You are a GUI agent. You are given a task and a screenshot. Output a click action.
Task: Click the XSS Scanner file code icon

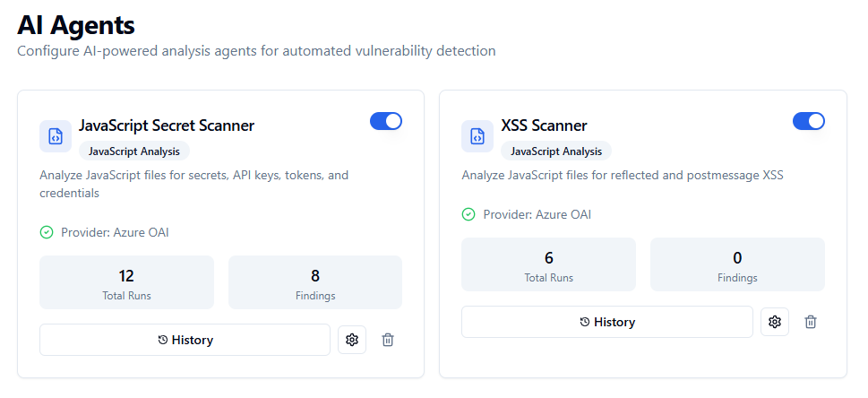click(477, 136)
